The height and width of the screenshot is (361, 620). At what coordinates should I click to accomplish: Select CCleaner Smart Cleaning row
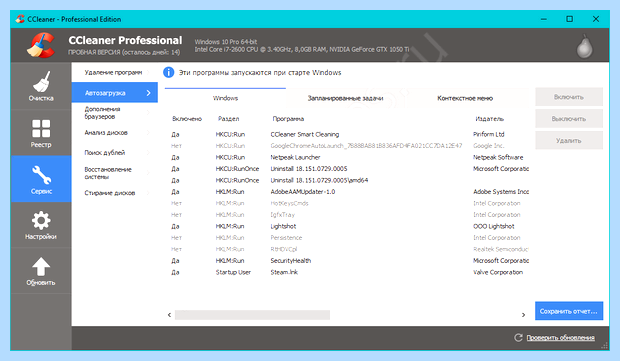pyautogui.click(x=347, y=134)
